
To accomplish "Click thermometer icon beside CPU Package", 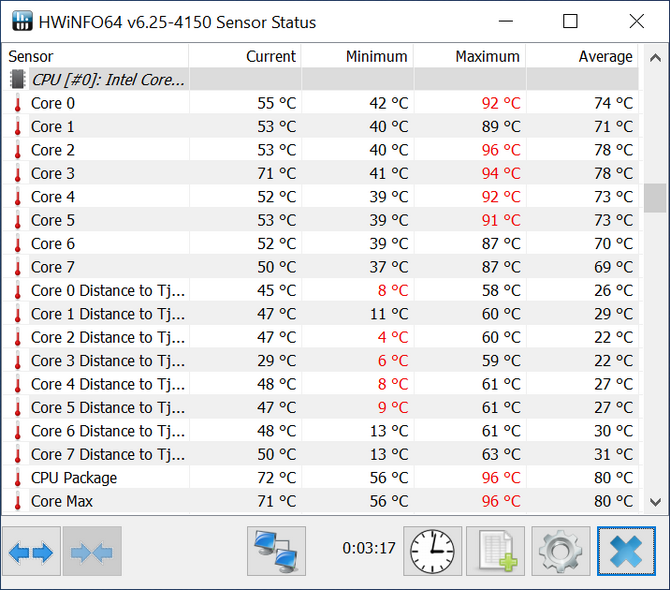I will point(18,478).
